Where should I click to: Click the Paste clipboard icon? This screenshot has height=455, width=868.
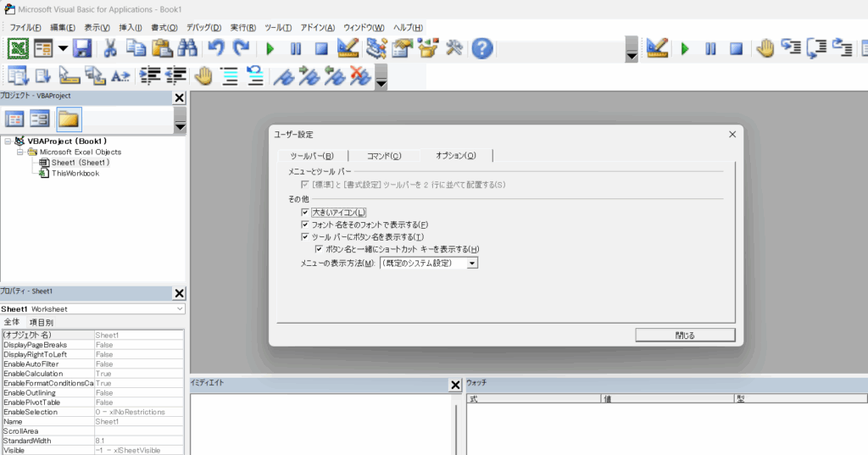(x=162, y=48)
